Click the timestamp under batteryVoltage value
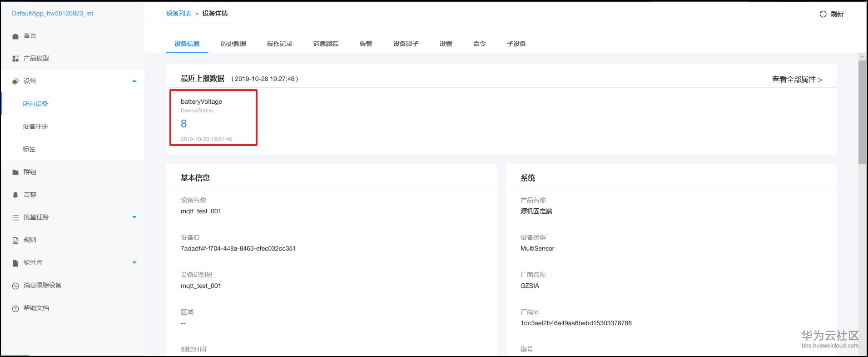 (206, 139)
